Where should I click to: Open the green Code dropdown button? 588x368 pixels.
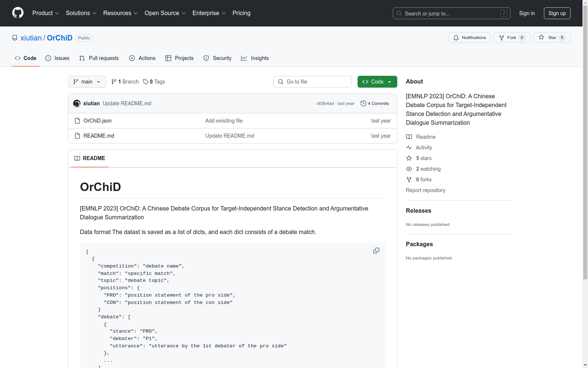pyautogui.click(x=377, y=82)
